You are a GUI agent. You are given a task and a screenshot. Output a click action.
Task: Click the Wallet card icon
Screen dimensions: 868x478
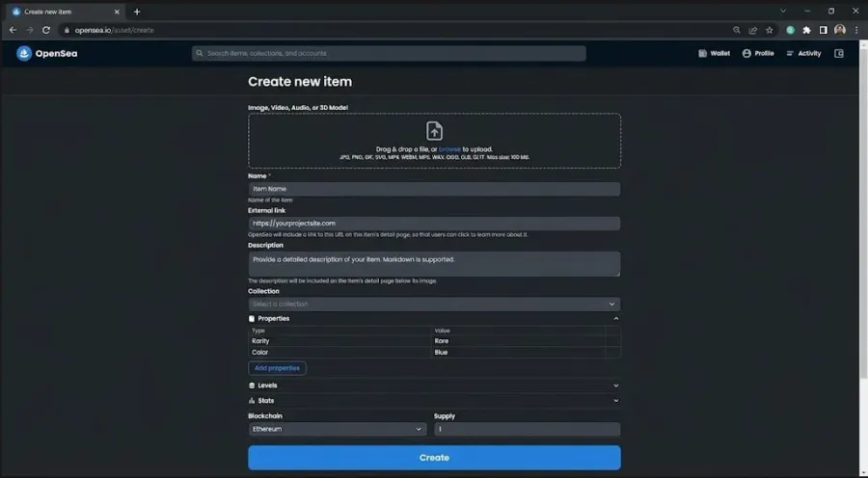(x=702, y=53)
